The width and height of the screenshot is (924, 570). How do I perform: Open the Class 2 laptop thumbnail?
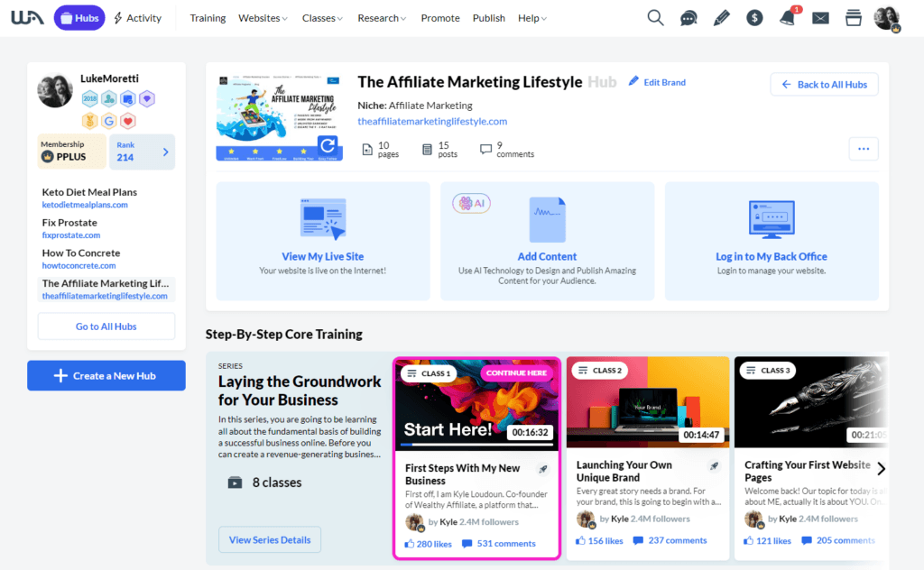(648, 402)
